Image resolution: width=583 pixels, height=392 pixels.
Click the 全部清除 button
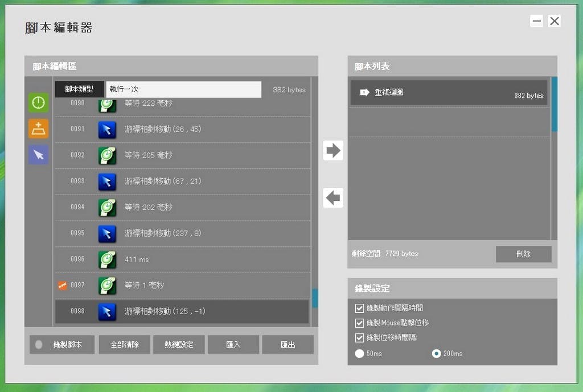125,344
